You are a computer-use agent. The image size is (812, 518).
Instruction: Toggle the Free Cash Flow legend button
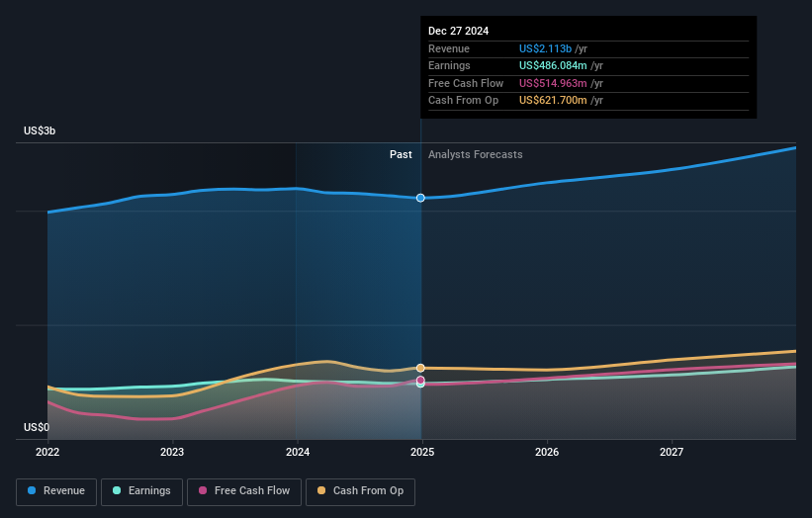pos(244,491)
